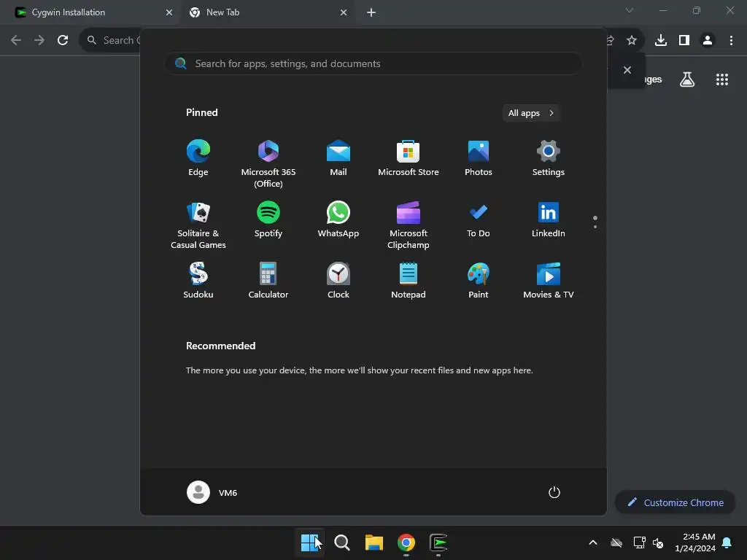Dismiss the popup with the X
Viewport: 747px width, 560px height.
click(627, 70)
